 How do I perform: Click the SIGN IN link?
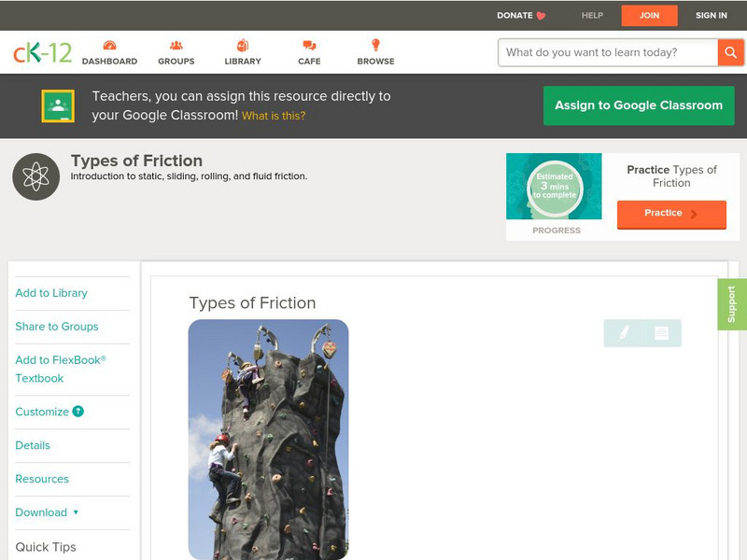point(712,16)
